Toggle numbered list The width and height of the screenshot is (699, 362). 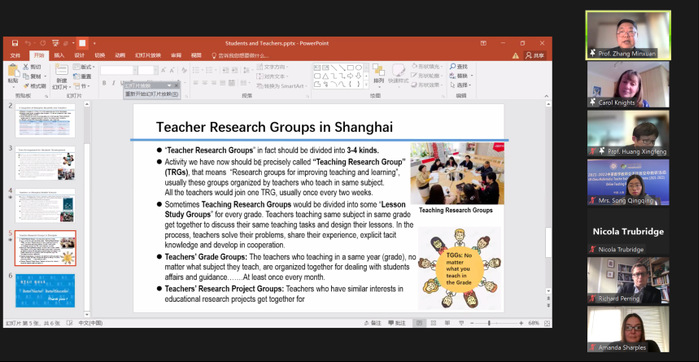tap(210, 70)
